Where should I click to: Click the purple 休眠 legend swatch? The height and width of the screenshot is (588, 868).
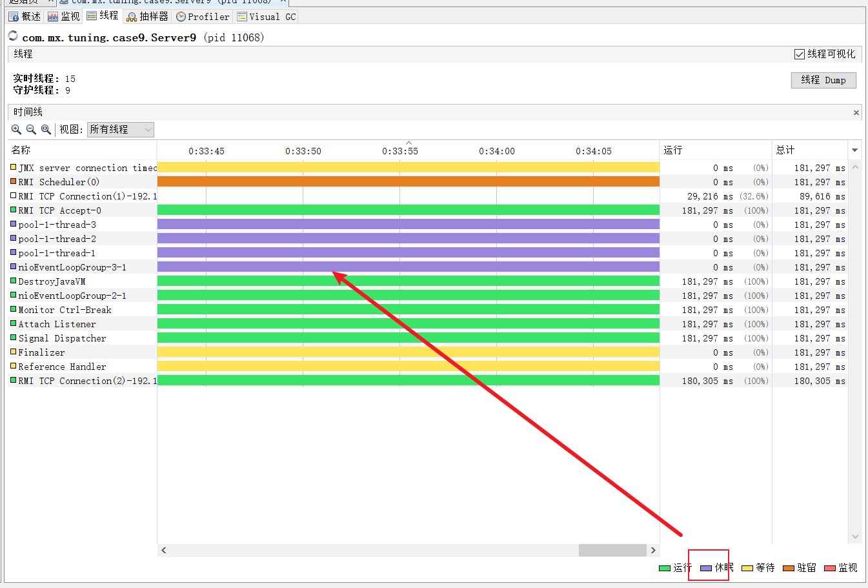coord(706,568)
